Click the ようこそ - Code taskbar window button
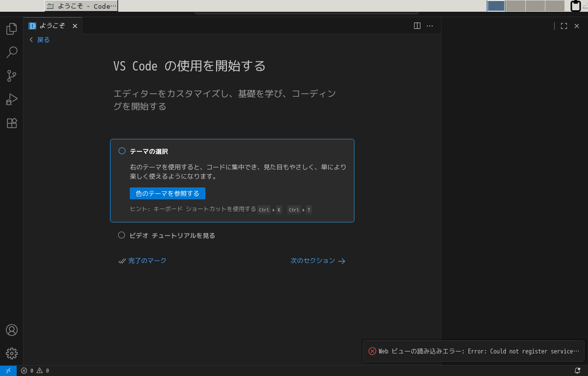The width and height of the screenshot is (588, 376). click(x=81, y=6)
